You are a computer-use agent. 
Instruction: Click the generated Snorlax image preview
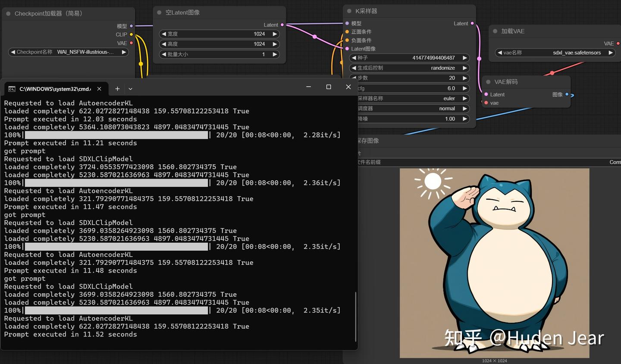click(494, 263)
